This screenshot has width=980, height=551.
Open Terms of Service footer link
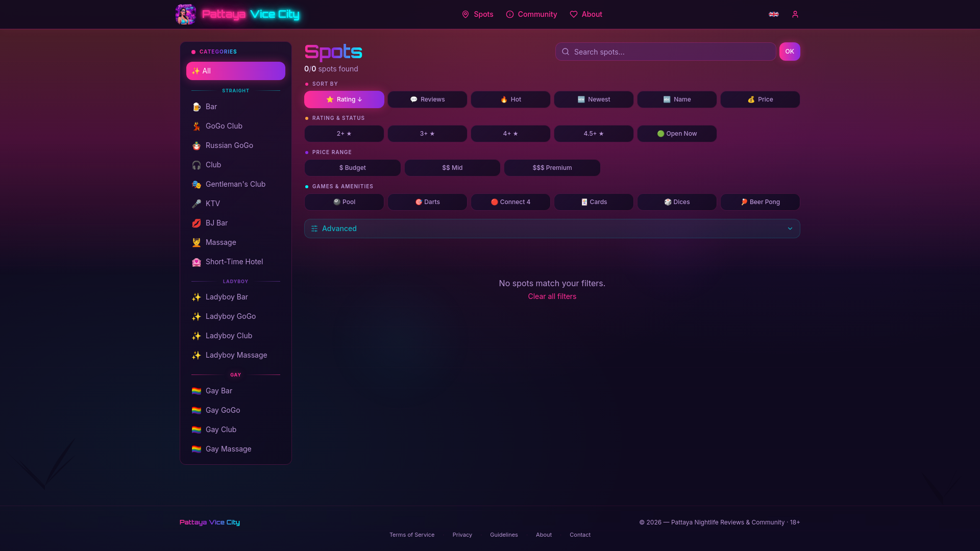click(412, 535)
